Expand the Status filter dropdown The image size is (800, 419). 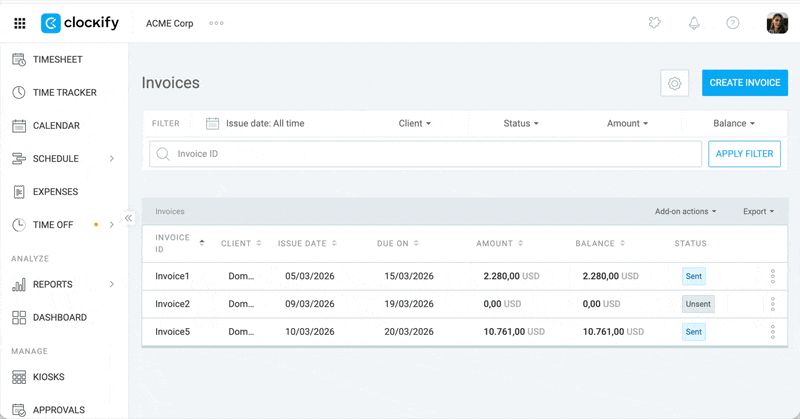[520, 123]
